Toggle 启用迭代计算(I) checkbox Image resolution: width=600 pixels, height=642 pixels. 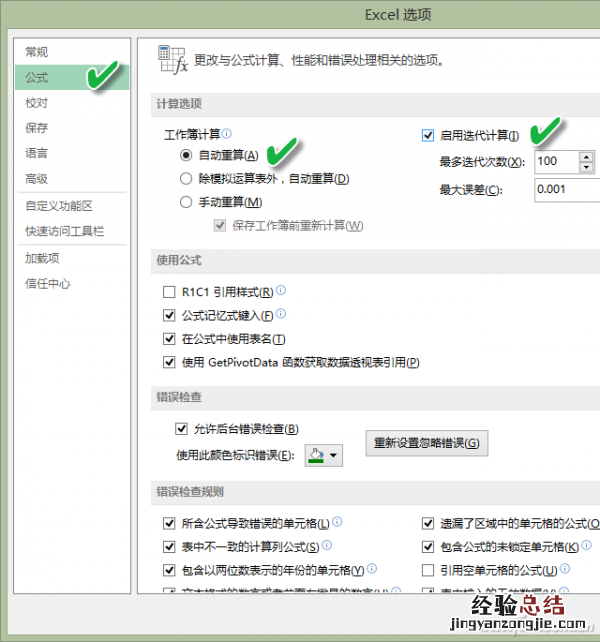428,136
